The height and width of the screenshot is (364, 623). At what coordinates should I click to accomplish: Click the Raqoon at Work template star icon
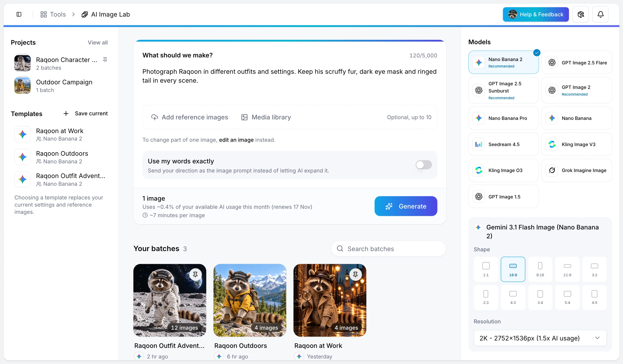click(x=23, y=134)
